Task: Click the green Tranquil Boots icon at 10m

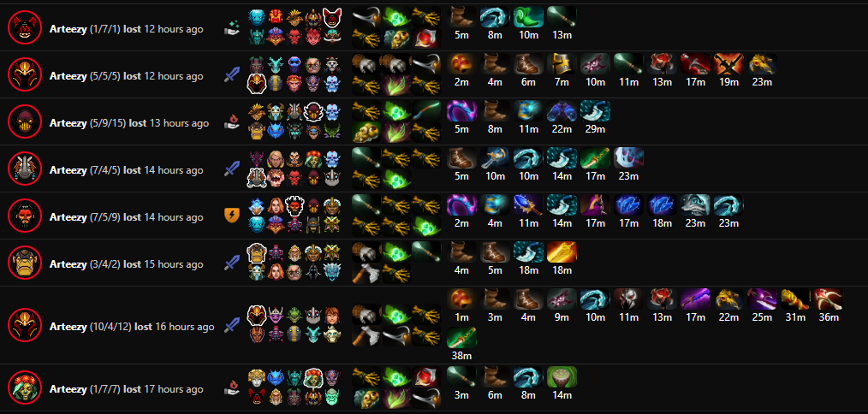Action: point(528,16)
